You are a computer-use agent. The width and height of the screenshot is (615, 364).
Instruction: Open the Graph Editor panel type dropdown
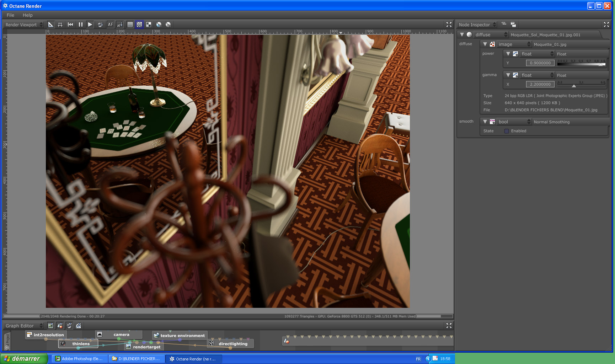click(24, 326)
